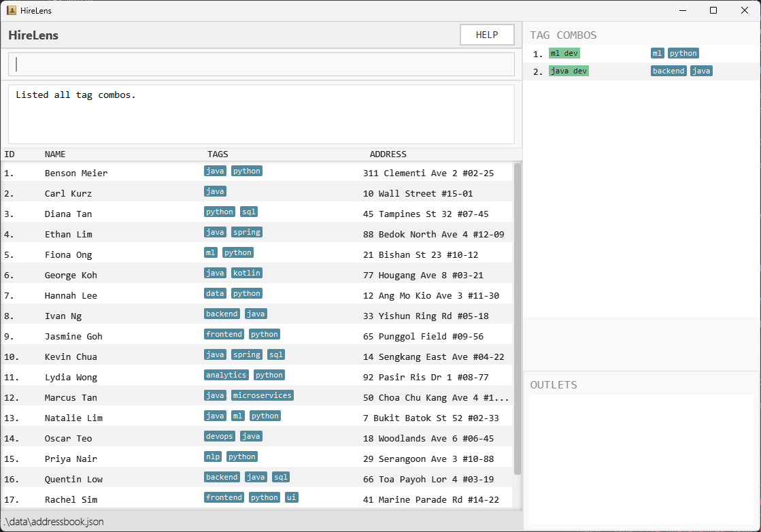Select the 'ml dev' tag combo

564,54
